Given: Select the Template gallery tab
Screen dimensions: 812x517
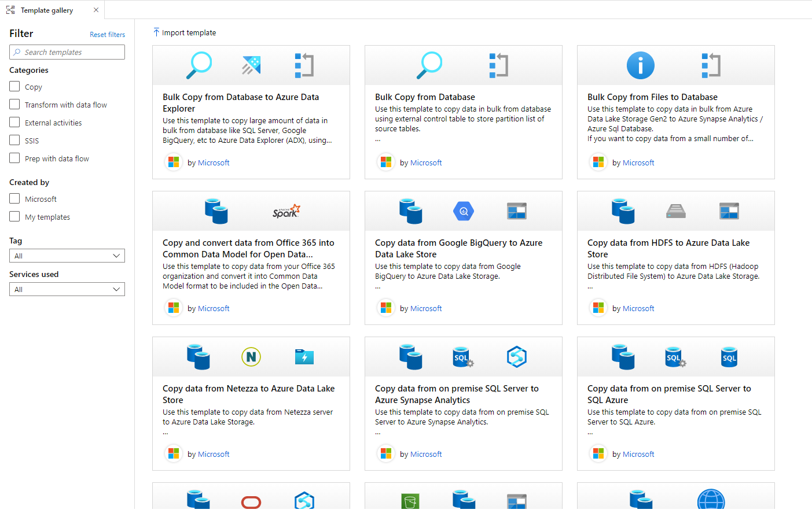Looking at the screenshot, I should (46, 10).
